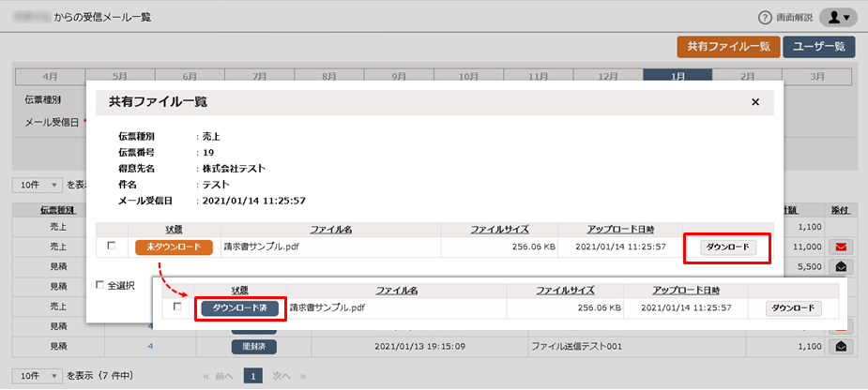The width and height of the screenshot is (868, 390).
Task: Tick the 全選択 checkbox
Action: tap(101, 284)
